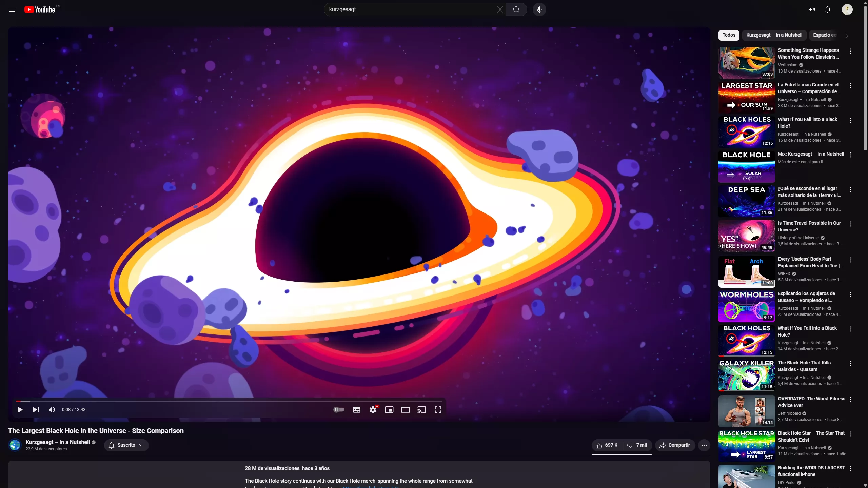The width and height of the screenshot is (868, 488).
Task: Open 'Mix: Kurzgesagt – In a Nutshell' title
Action: 811,154
